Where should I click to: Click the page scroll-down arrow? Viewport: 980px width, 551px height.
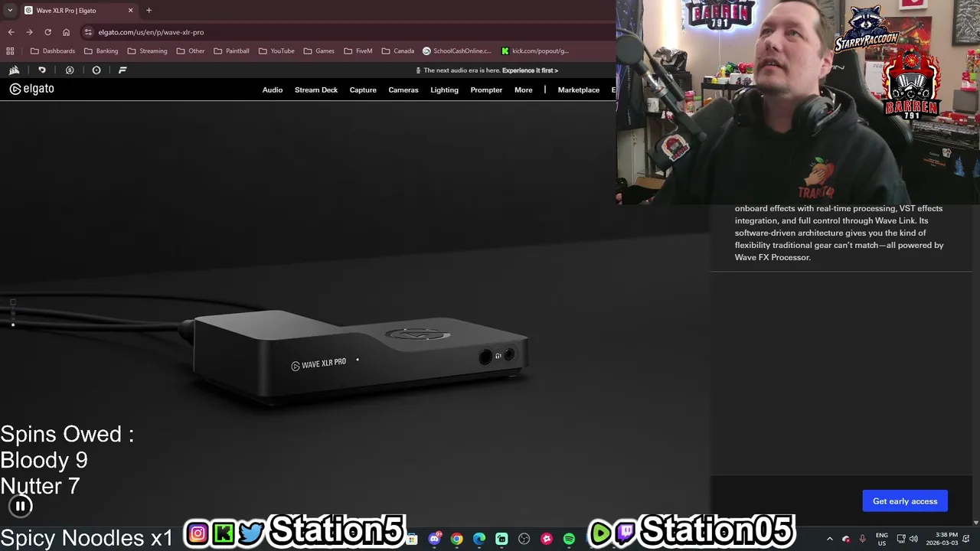point(975,522)
